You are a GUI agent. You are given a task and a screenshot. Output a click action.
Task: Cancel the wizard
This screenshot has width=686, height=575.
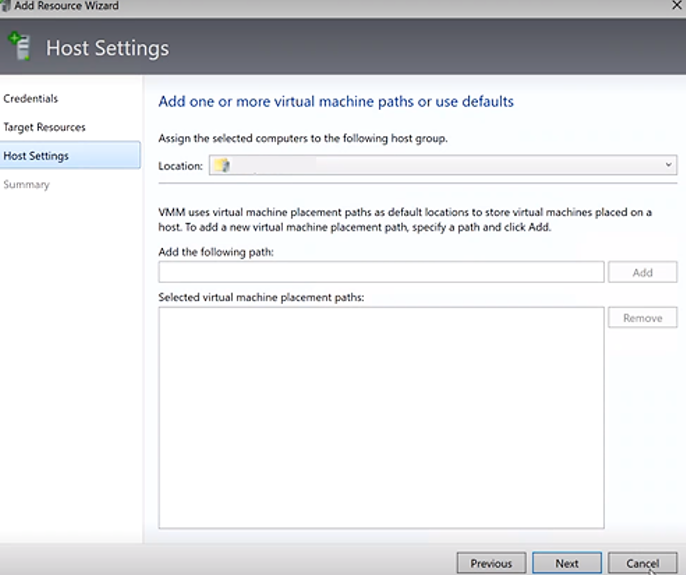coord(642,563)
